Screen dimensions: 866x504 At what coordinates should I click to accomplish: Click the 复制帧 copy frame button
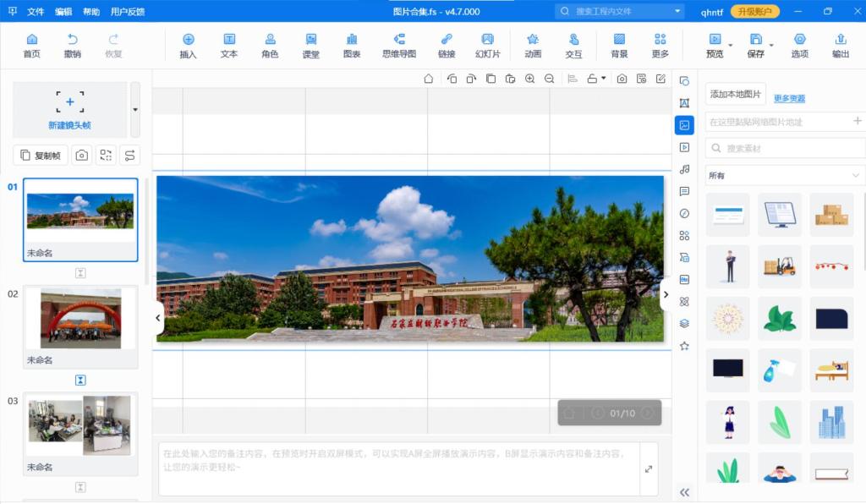click(x=41, y=156)
